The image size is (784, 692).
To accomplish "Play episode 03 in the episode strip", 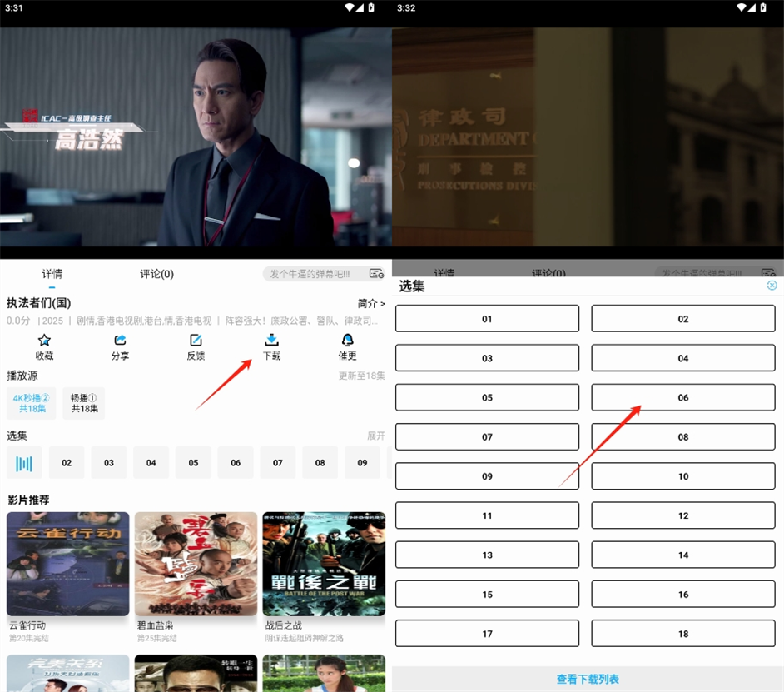I will (109, 463).
